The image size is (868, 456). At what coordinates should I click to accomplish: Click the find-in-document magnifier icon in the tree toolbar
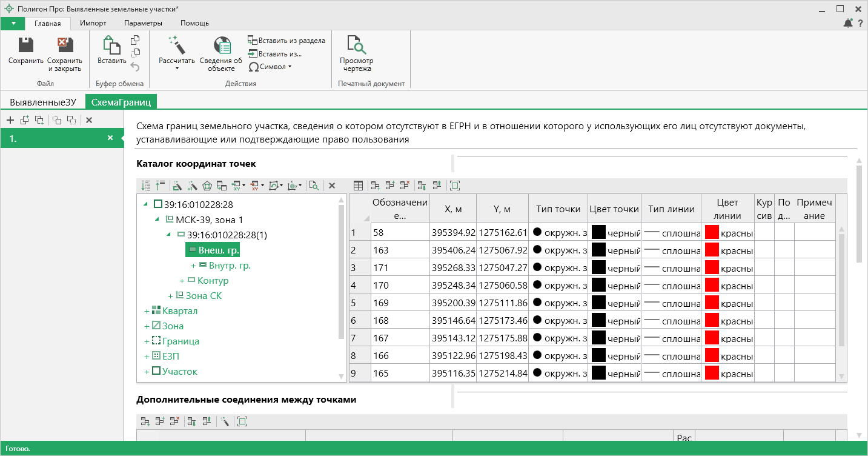point(313,186)
